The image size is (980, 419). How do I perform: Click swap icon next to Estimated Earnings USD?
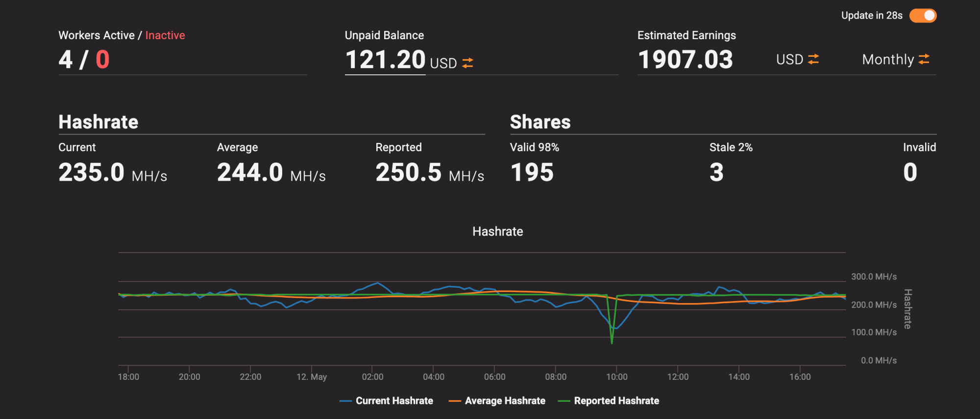[813, 59]
